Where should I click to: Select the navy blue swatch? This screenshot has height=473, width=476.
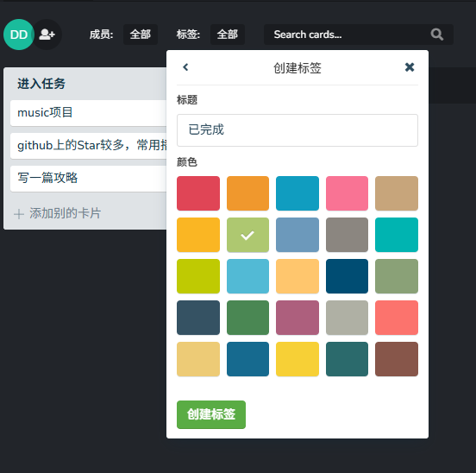(347, 276)
